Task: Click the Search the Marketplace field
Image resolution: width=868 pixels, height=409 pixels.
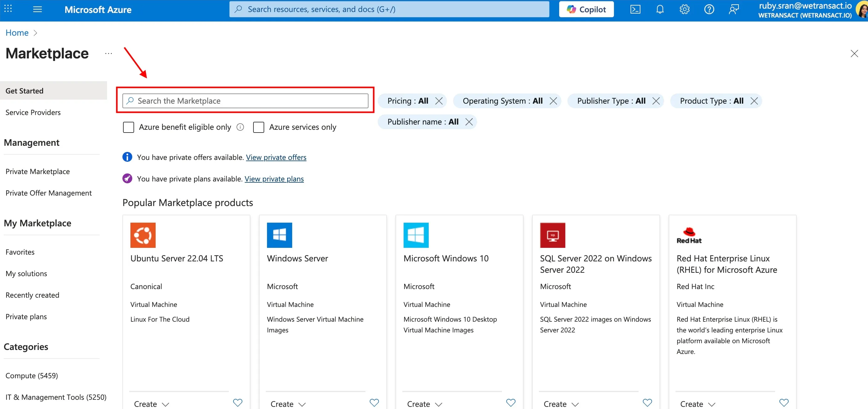Action: click(245, 101)
